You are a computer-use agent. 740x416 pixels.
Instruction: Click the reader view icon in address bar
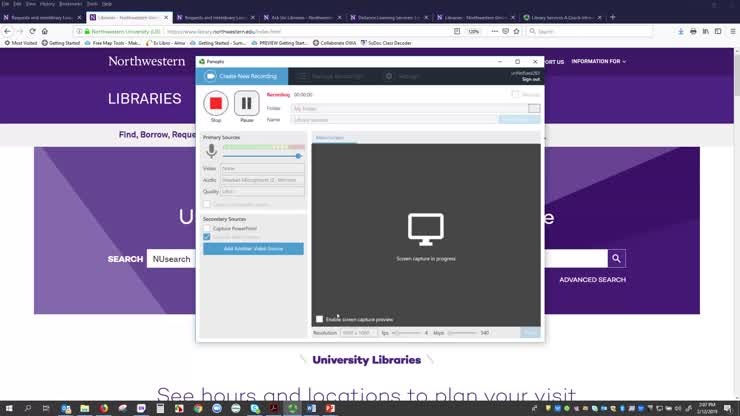pyautogui.click(x=457, y=31)
